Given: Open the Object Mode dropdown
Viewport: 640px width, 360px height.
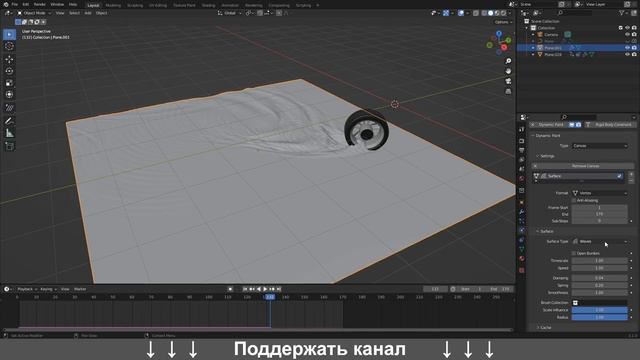Looking at the screenshot, I should pyautogui.click(x=34, y=13).
